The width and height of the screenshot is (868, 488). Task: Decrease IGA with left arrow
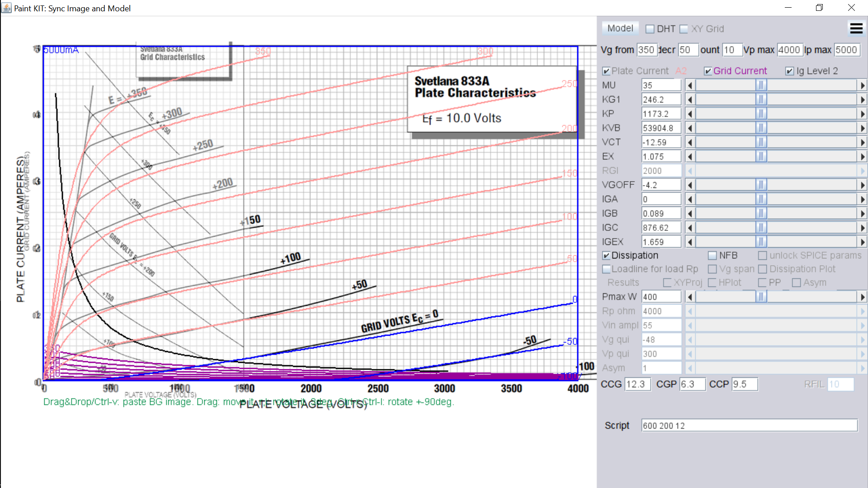690,199
